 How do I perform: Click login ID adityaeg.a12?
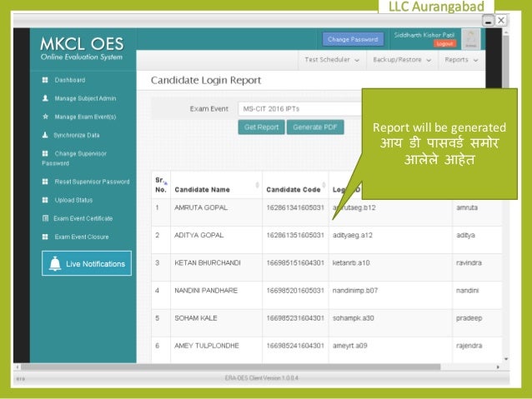[x=353, y=235]
